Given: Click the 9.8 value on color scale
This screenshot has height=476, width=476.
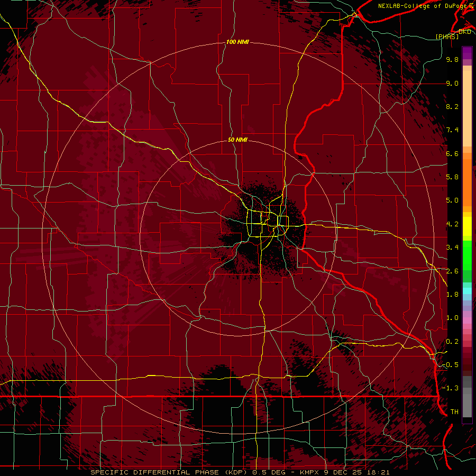Looking at the screenshot, I should 452,59.
